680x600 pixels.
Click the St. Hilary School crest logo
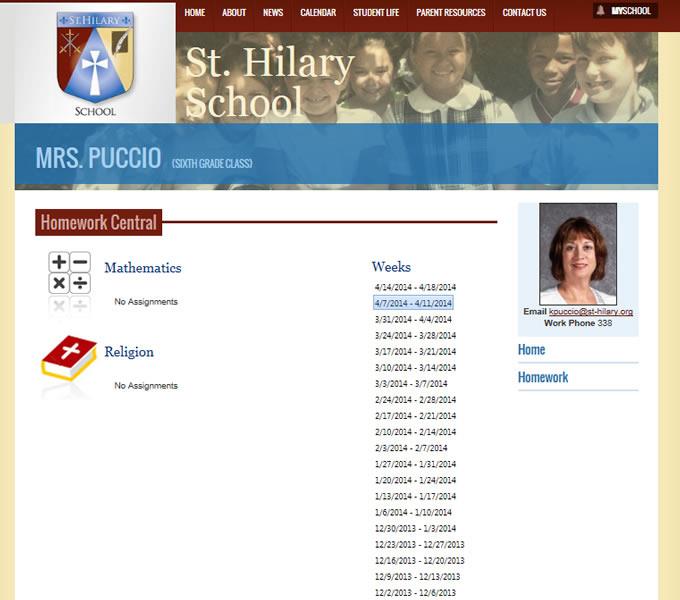[x=95, y=64]
